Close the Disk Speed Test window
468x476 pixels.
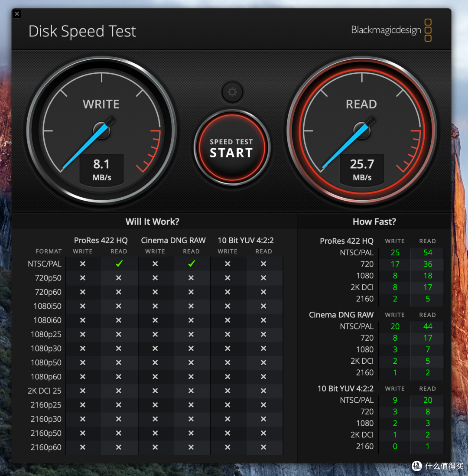click(17, 14)
